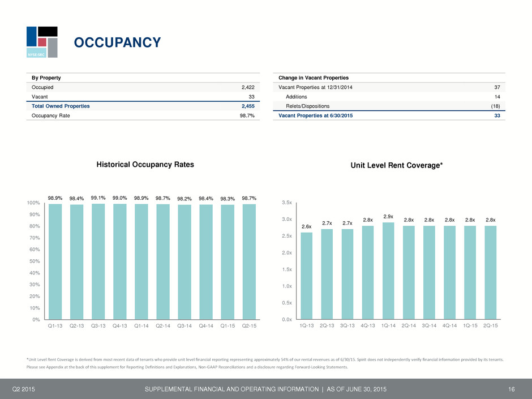Select the Total Owned Properties row
The image size is (532, 399).
(x=143, y=106)
